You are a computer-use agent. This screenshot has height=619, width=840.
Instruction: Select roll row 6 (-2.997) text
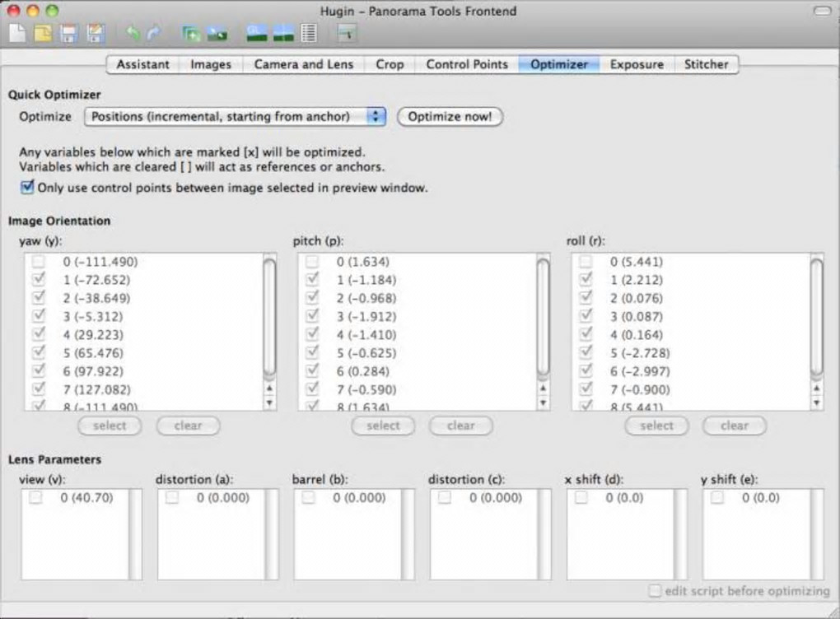click(x=640, y=371)
